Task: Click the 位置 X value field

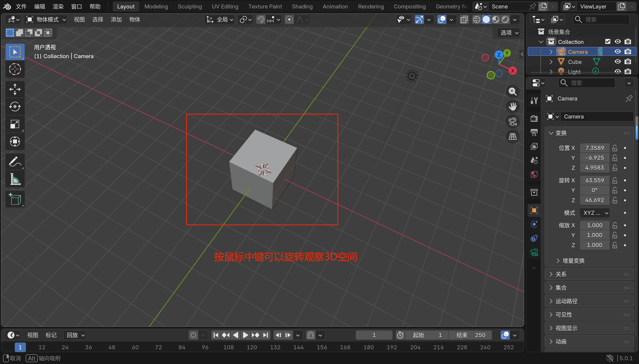Action: (594, 148)
